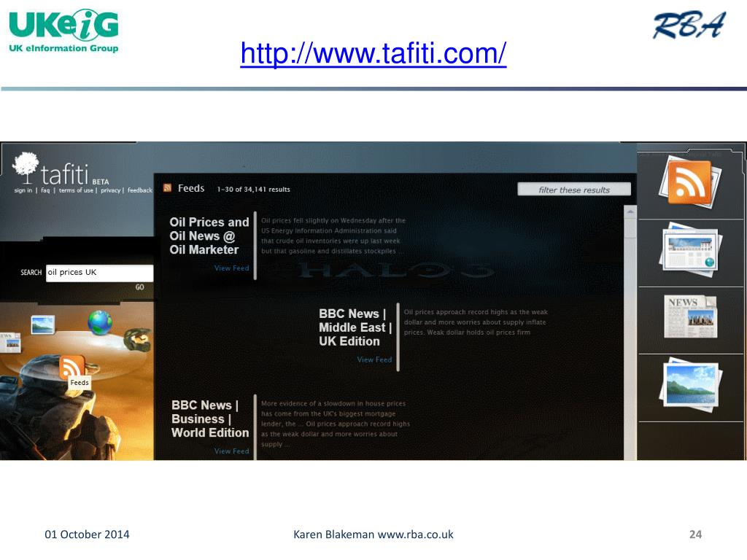Select the orange Feeds RSS icon on the carousel
The image size is (747, 560).
coord(72,367)
